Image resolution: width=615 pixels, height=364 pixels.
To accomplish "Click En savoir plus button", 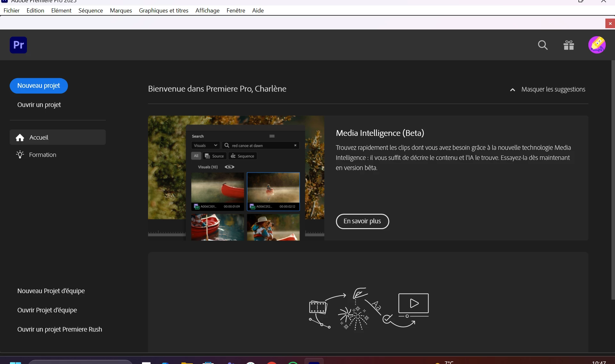I will (362, 221).
